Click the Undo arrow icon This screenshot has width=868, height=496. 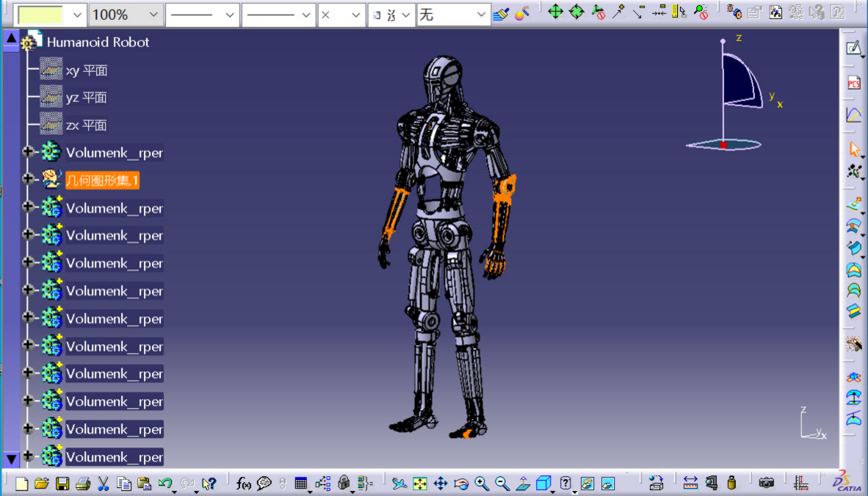(x=165, y=484)
